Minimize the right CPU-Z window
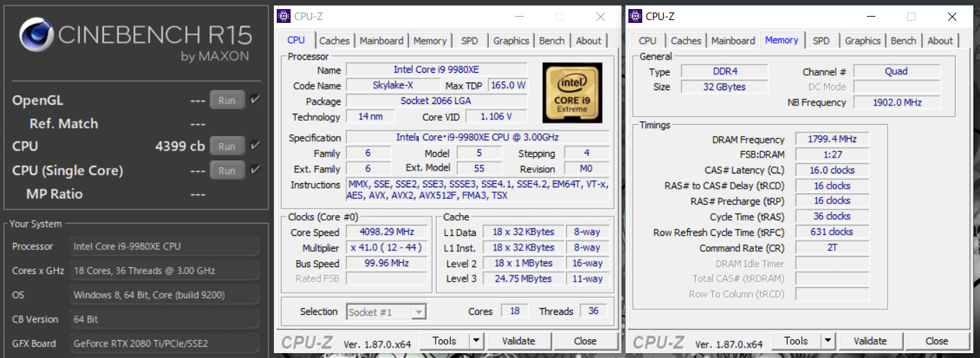 pos(871,17)
